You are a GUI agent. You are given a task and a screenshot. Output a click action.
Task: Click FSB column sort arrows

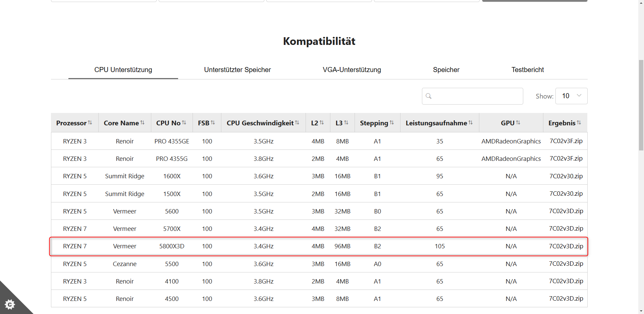[x=213, y=123]
